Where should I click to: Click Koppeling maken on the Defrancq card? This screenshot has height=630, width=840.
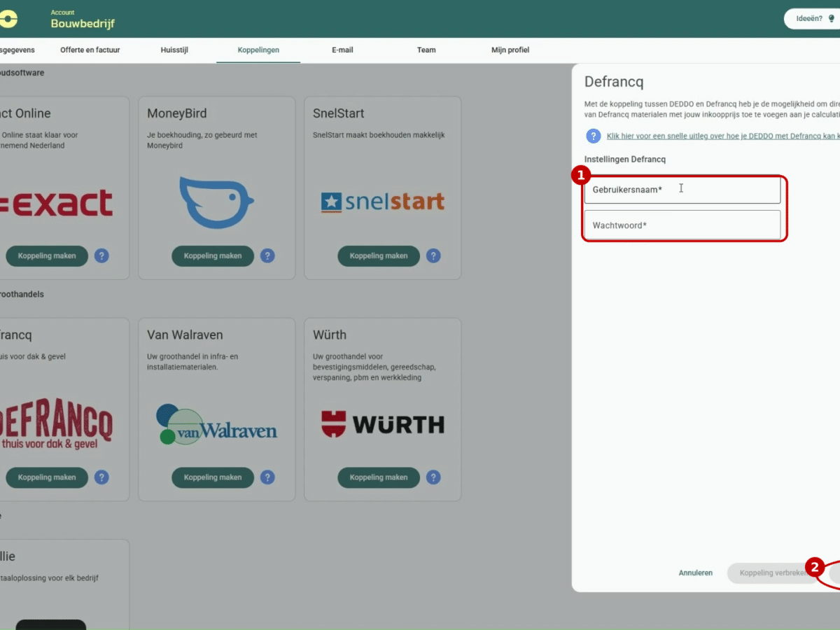click(x=47, y=477)
